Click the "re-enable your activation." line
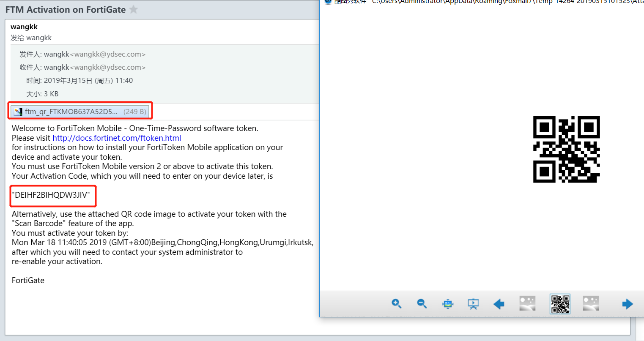Image resolution: width=644 pixels, height=341 pixels. click(x=57, y=261)
